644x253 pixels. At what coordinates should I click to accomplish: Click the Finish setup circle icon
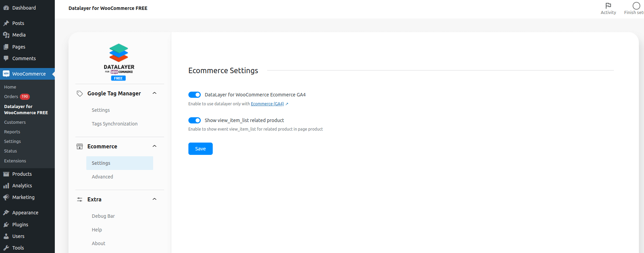point(636,5)
